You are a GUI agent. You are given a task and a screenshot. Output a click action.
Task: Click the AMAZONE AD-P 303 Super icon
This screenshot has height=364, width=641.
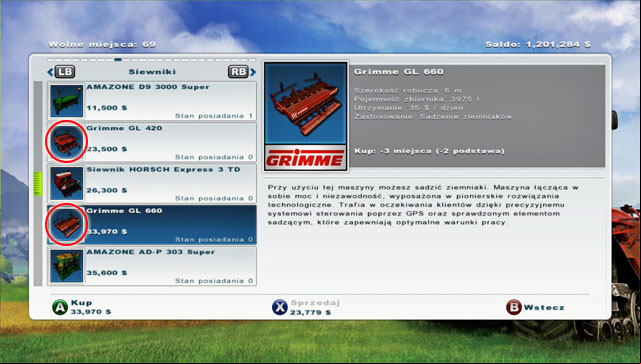pos(66,265)
